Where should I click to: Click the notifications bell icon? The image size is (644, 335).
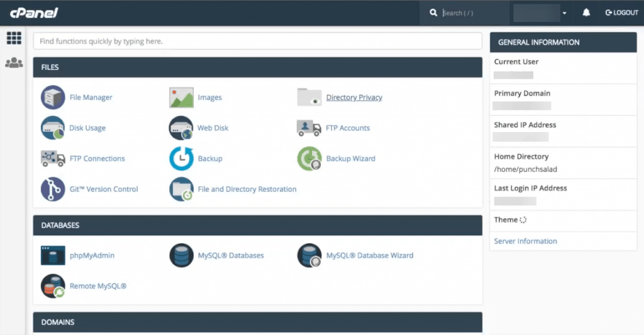coord(586,13)
